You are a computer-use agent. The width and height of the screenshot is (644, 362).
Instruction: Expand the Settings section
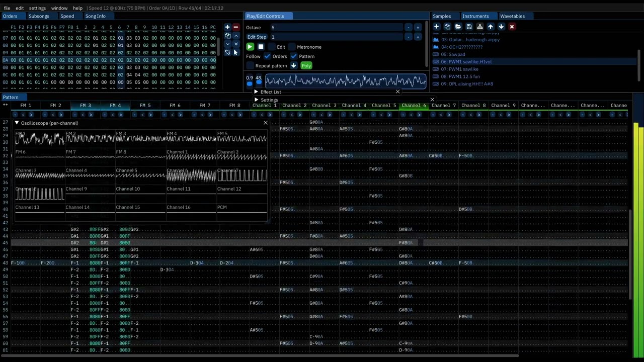point(256,100)
